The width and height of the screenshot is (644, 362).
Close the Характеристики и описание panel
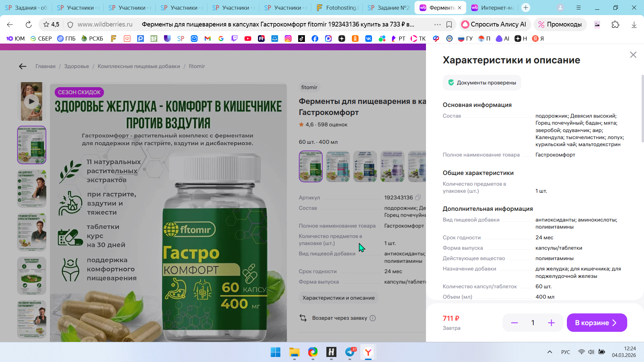point(633,55)
